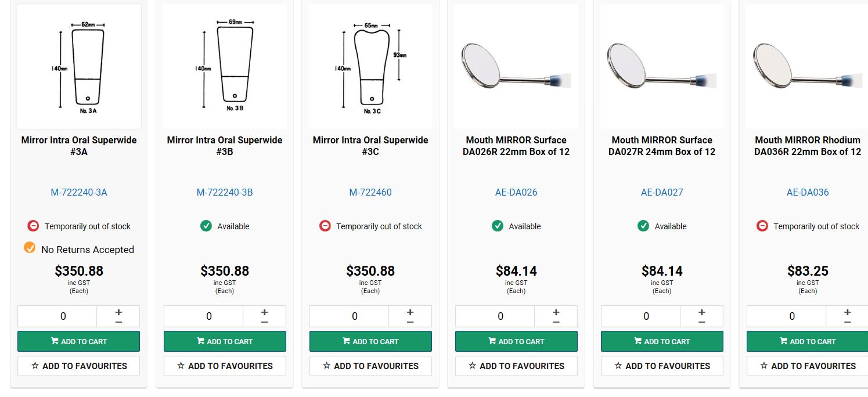Image resolution: width=868 pixels, height=397 pixels.
Task: Add Mirror Superwide #3C to cart
Action: tap(370, 341)
